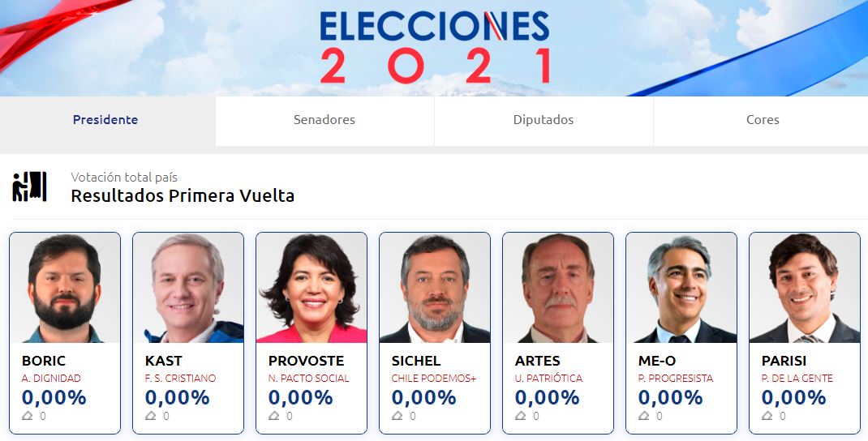
Task: Click the vote count icon under Kast
Action: (x=150, y=416)
